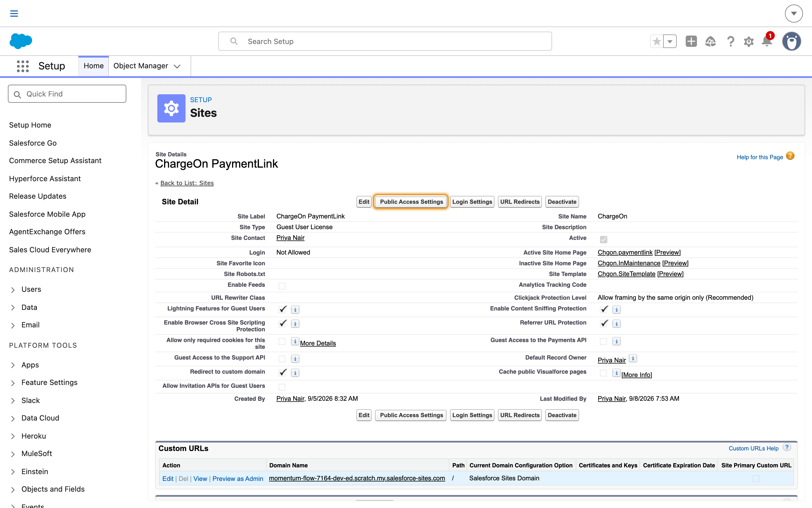Open the user profile avatar
Image resolution: width=812 pixels, height=508 pixels.
(791, 41)
